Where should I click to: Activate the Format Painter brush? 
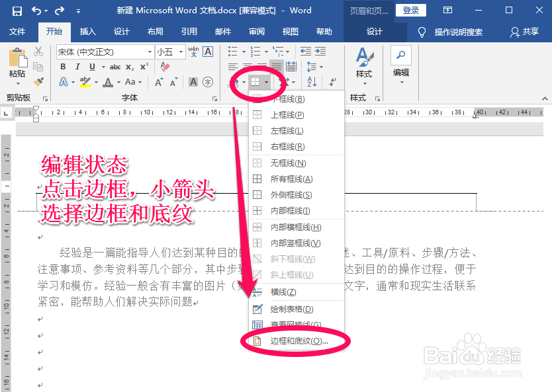click(x=38, y=82)
